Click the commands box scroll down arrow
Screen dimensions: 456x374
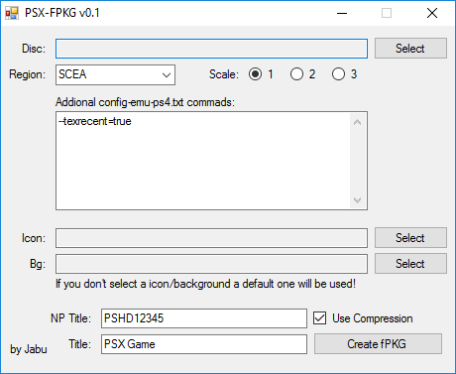click(357, 200)
